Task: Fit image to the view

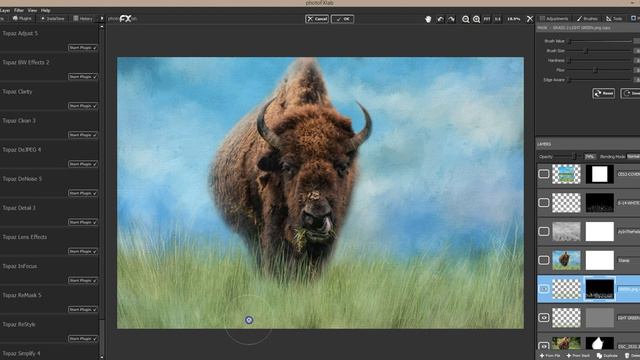Action: coord(487,19)
